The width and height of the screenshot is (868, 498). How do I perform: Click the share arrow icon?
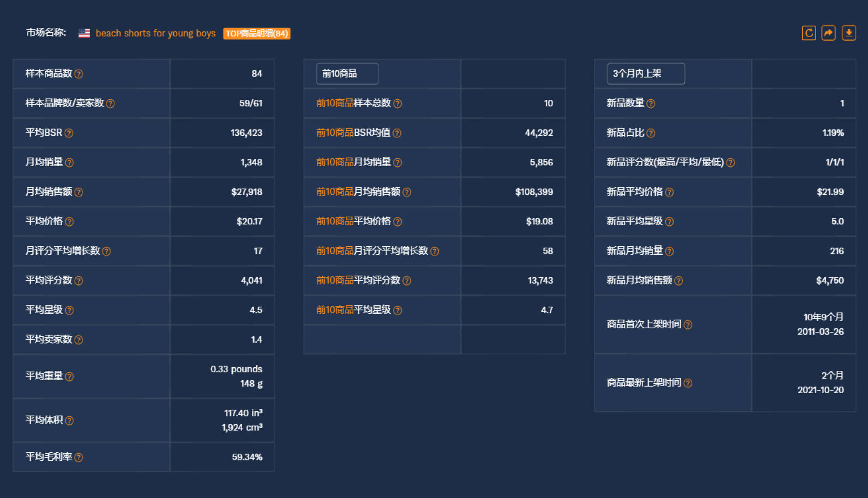828,33
